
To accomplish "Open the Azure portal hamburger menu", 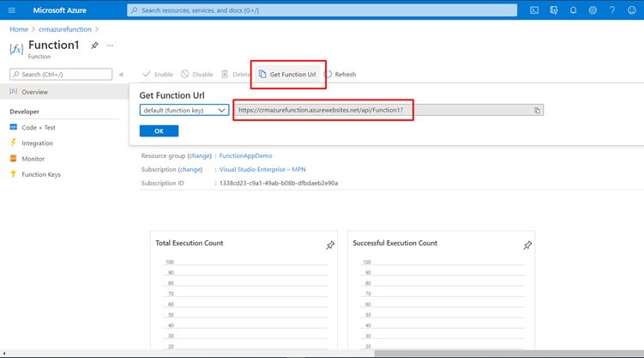I will coord(11,10).
